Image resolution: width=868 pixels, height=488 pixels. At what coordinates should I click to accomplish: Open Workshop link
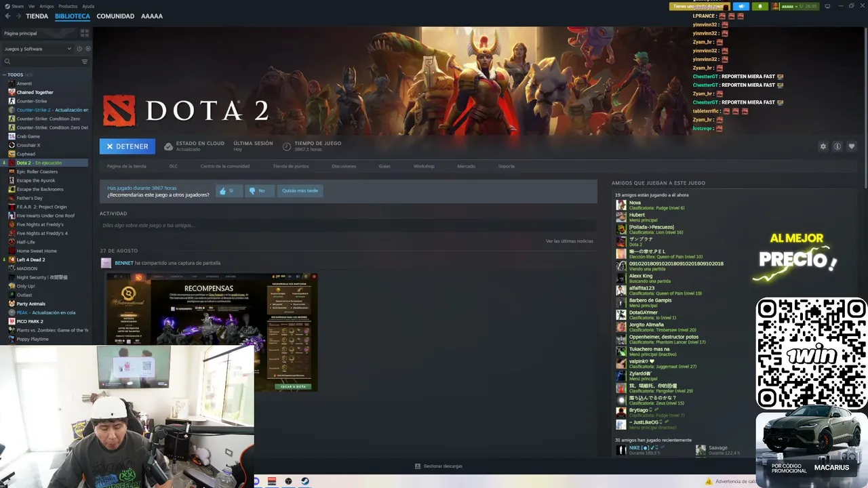tap(424, 166)
